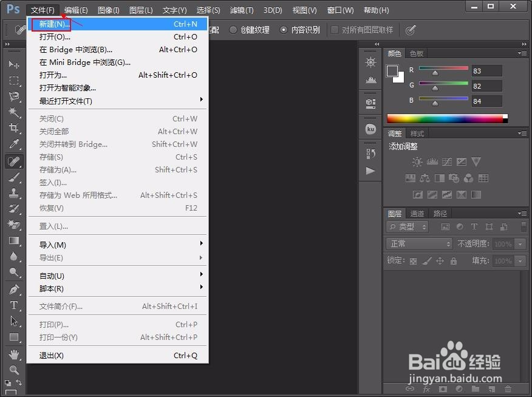
Task: Switch to the 通道 tab
Action: pyautogui.click(x=417, y=214)
